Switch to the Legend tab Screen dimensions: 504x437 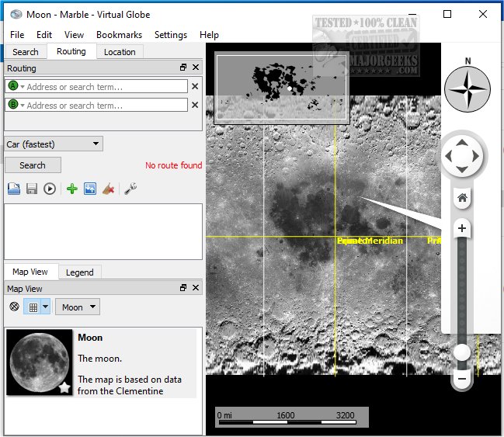[x=79, y=272]
